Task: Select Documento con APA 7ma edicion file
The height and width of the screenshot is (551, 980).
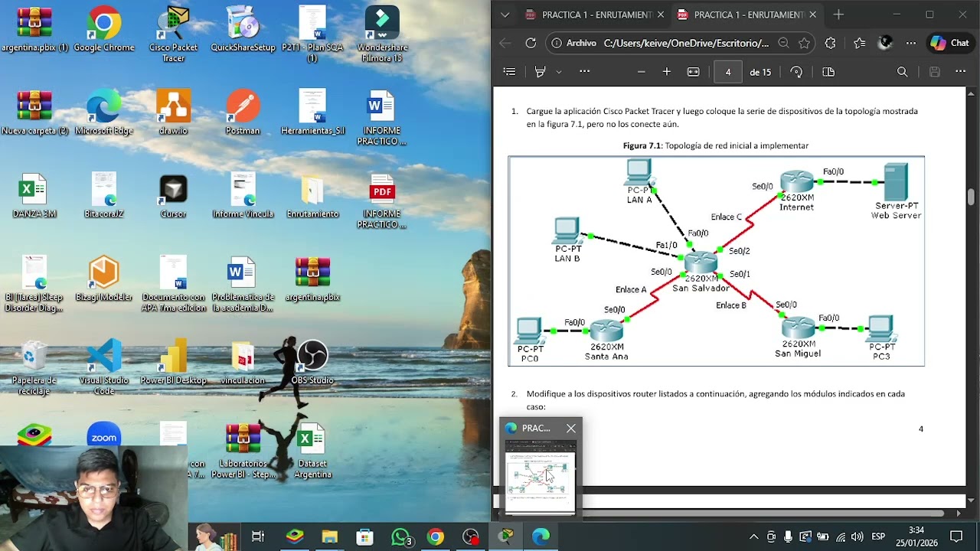Action: tap(173, 283)
